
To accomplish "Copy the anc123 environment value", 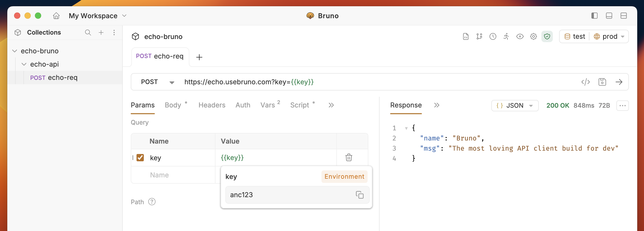I will pyautogui.click(x=360, y=195).
